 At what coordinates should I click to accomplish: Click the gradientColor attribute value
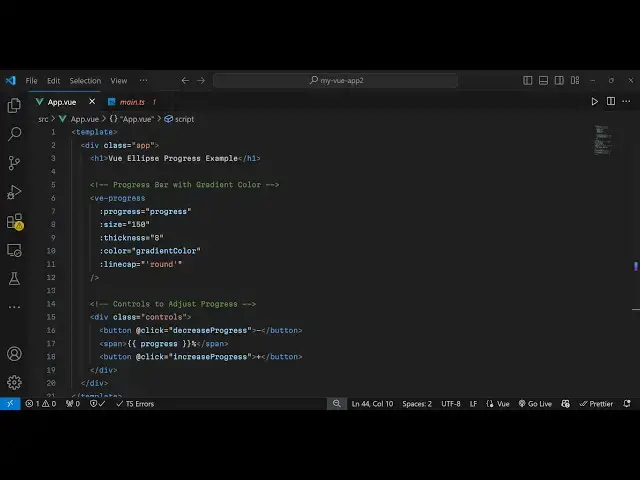tap(167, 251)
